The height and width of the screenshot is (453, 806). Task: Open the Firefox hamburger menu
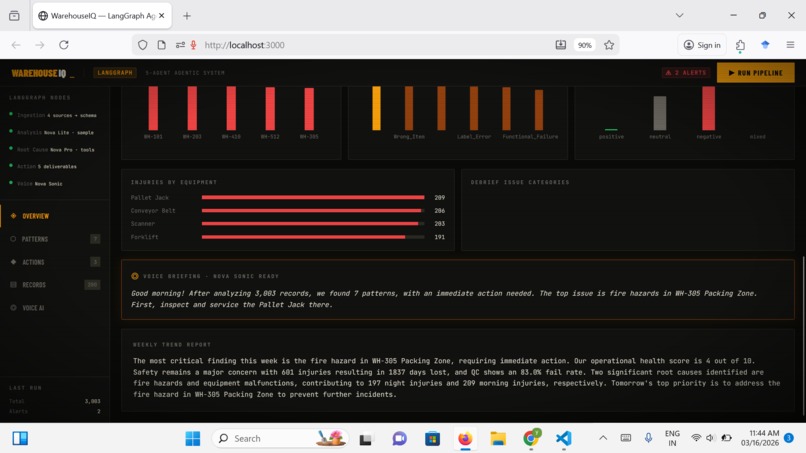click(791, 45)
